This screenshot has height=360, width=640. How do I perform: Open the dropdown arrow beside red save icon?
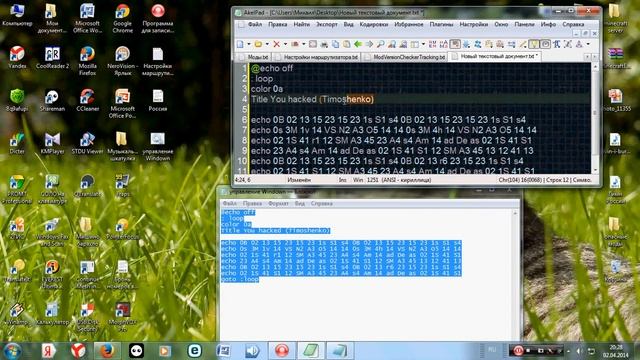(303, 44)
